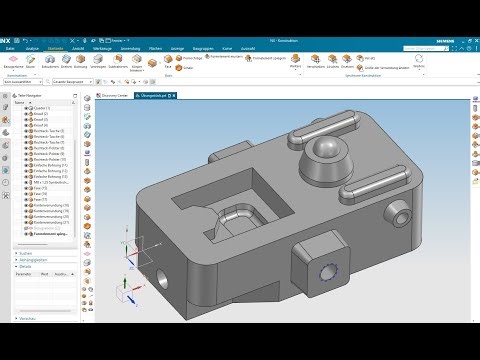The image size is (480, 360).
Task: Select the Drehen (revolve) tool
Action: tap(66, 62)
